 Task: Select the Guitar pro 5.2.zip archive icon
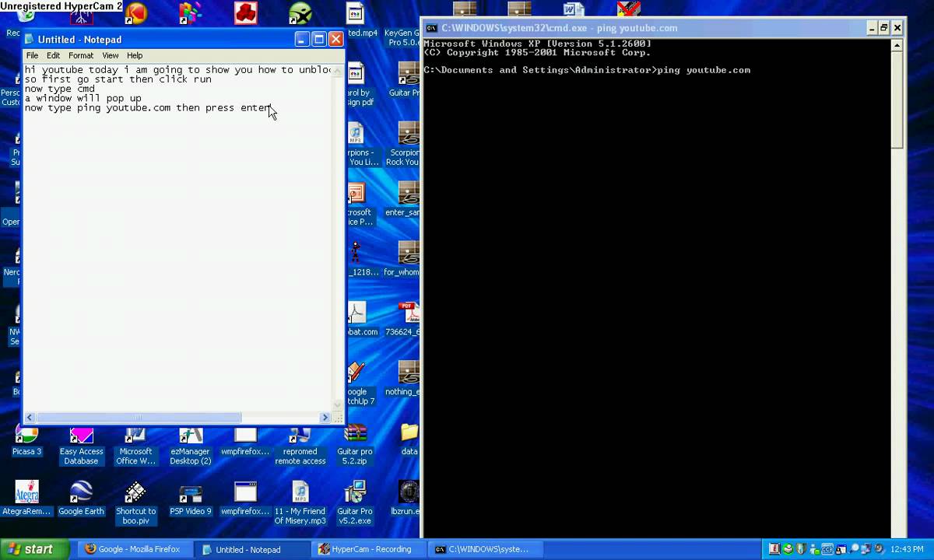(x=355, y=446)
